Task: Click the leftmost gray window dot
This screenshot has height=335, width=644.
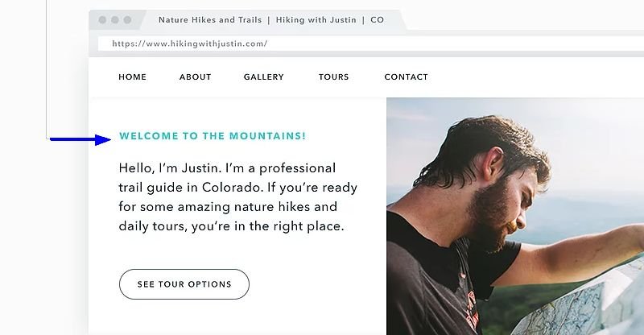Action: coord(103,20)
